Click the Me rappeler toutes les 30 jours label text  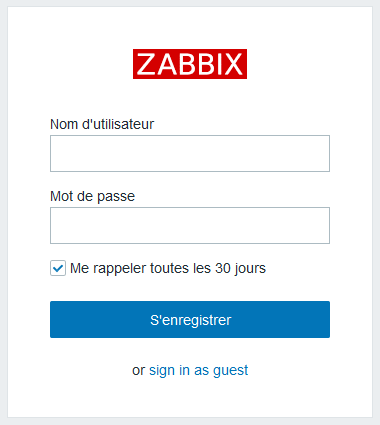coord(168,268)
